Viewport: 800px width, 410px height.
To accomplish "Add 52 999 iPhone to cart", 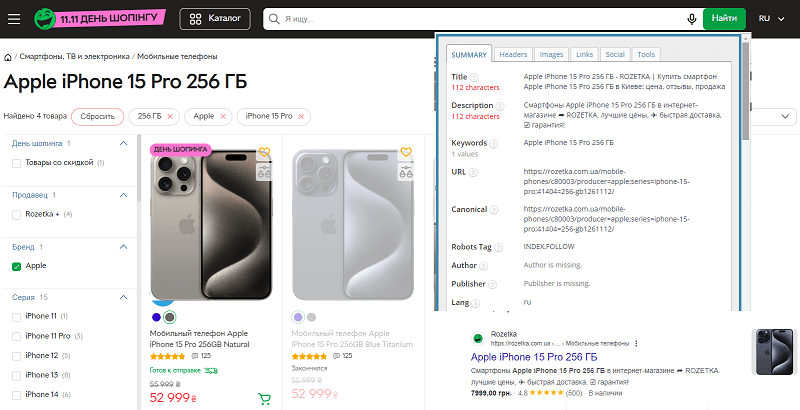I will [264, 399].
